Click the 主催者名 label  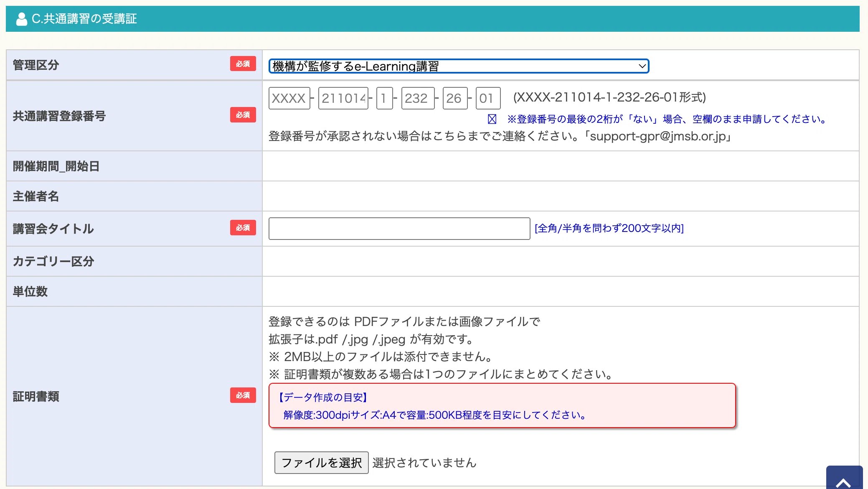click(x=36, y=196)
